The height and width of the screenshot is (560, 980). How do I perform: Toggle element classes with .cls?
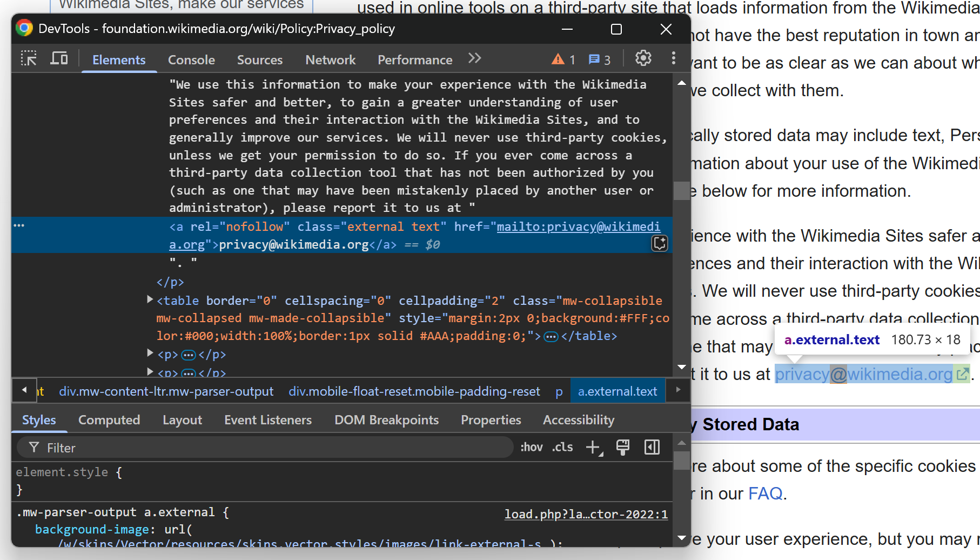[562, 447]
